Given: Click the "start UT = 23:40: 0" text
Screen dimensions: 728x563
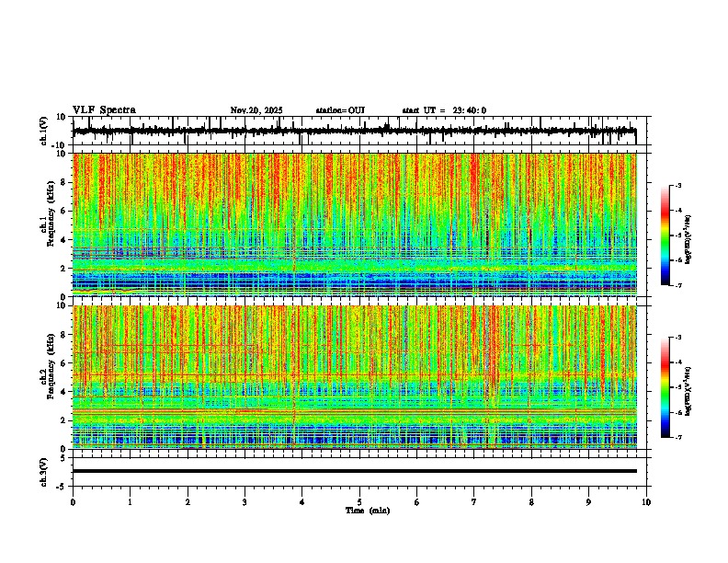Looking at the screenshot, I should (444, 110).
